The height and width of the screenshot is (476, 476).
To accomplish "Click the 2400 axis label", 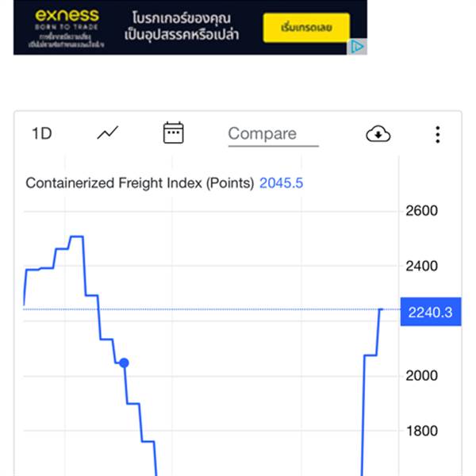I will click(422, 267).
